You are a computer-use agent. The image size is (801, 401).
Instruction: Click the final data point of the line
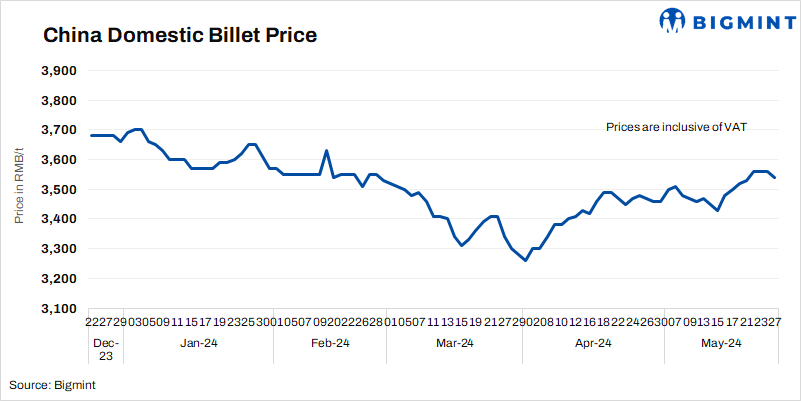tap(776, 177)
